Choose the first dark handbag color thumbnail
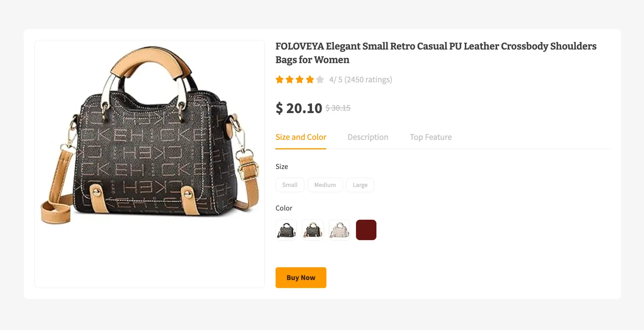The image size is (644, 330). pyautogui.click(x=286, y=230)
